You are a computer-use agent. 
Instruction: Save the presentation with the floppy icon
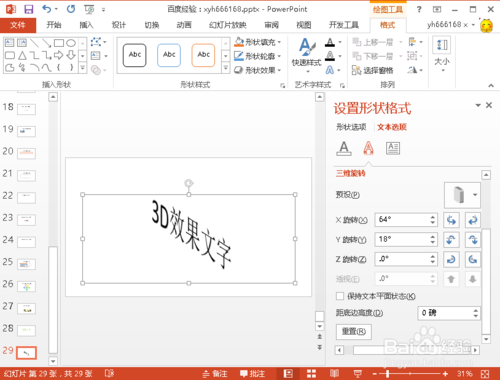point(29,9)
